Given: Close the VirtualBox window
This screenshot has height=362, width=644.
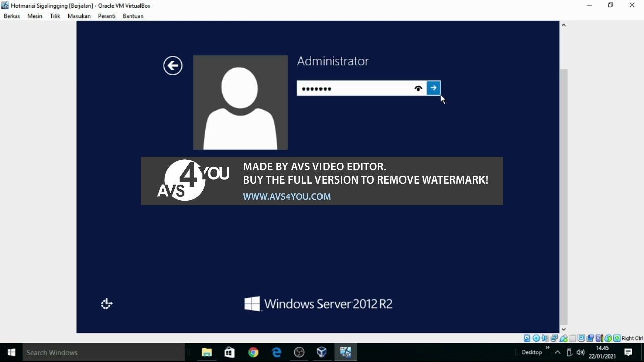Looking at the screenshot, I should tap(632, 5).
